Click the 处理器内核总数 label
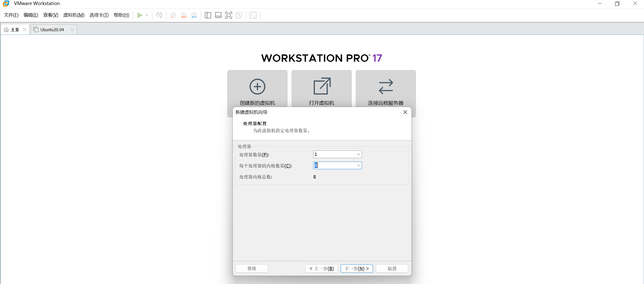Viewport: 644px width, 284px height. (x=256, y=177)
